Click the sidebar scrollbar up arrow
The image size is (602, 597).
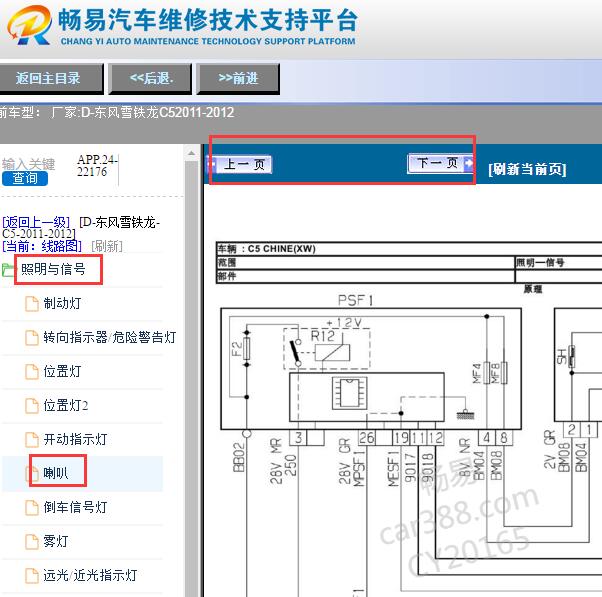click(x=191, y=154)
